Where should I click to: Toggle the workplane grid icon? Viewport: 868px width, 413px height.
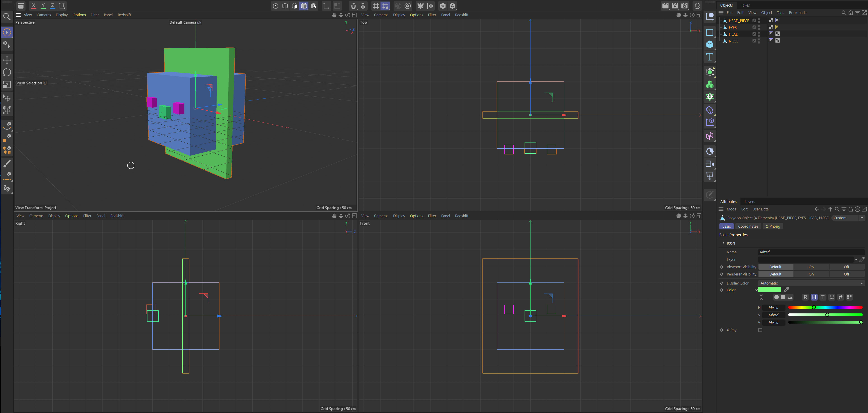(376, 6)
